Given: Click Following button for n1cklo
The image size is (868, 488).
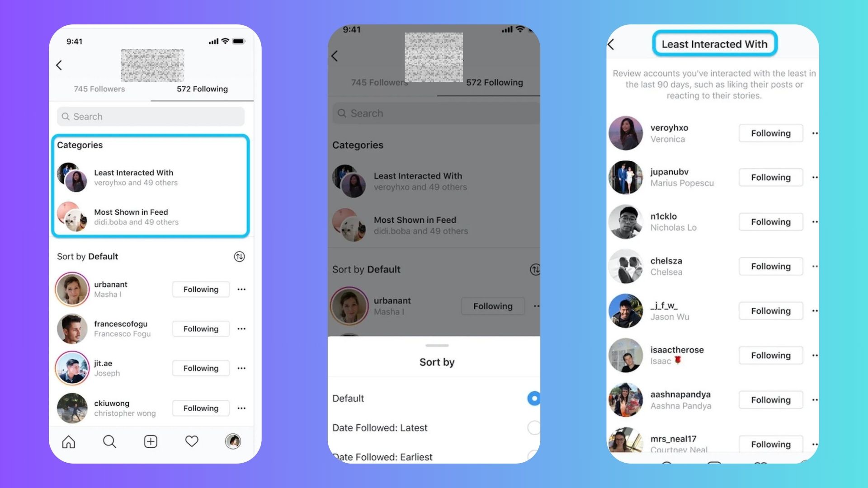Looking at the screenshot, I should pos(770,222).
